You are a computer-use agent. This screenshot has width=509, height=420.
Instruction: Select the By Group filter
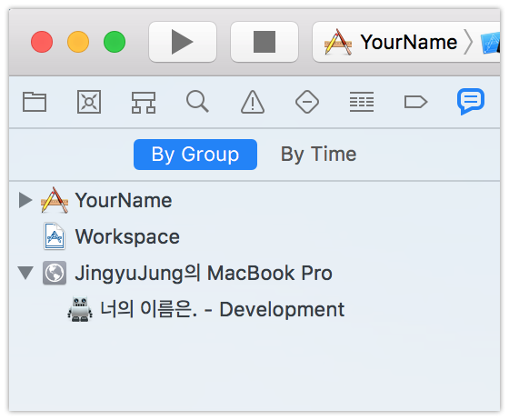195,155
